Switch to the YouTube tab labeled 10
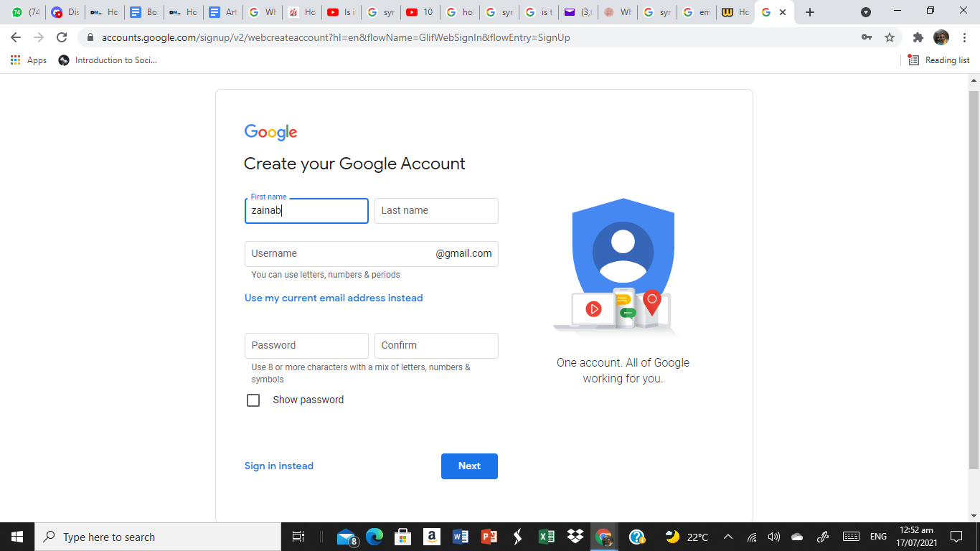 pos(420,12)
